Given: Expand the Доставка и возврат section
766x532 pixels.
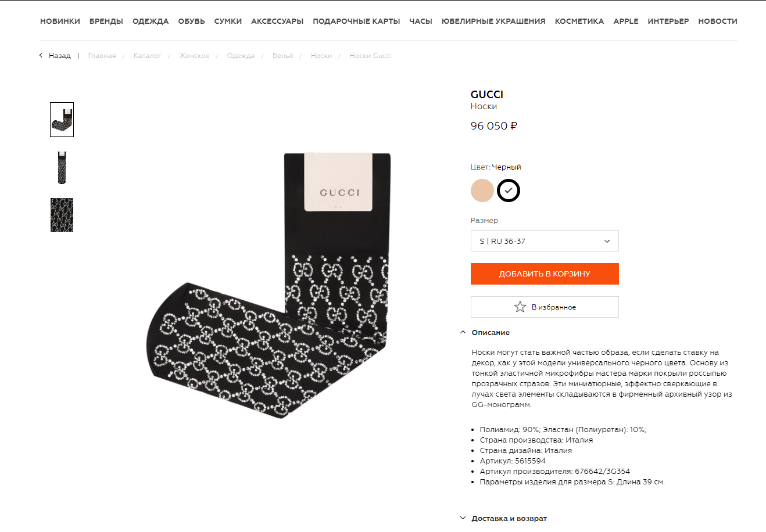Looking at the screenshot, I should point(503,518).
